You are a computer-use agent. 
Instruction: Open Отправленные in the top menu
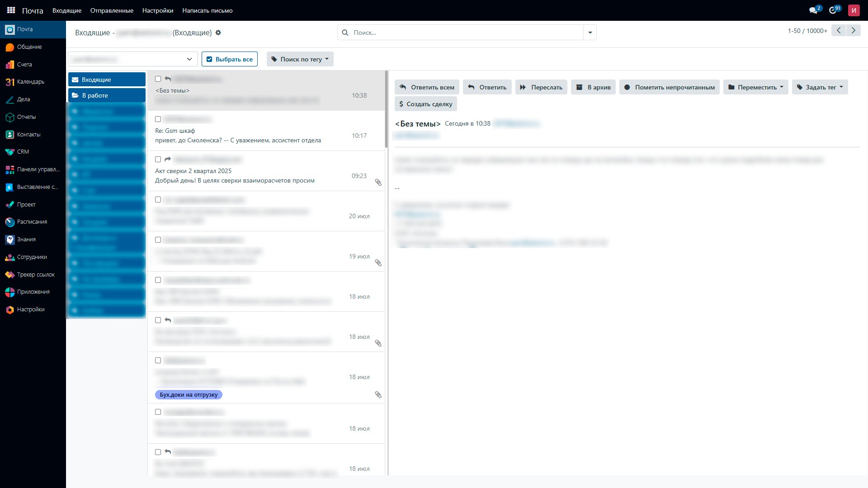click(112, 10)
